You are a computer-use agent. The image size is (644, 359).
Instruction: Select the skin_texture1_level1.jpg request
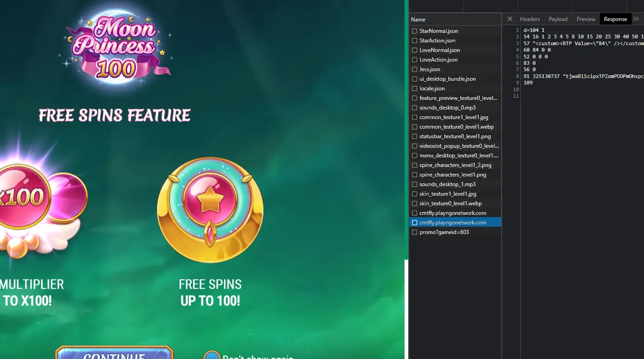point(455,194)
